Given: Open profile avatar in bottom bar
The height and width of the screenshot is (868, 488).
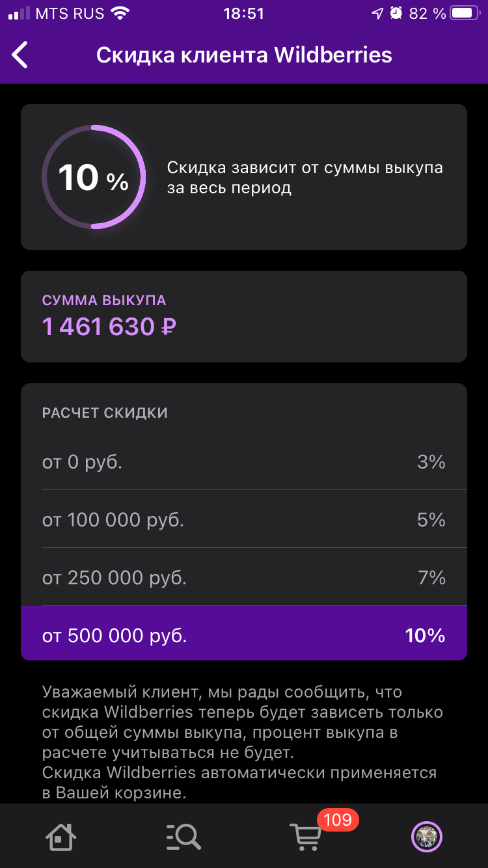Looking at the screenshot, I should pos(427,836).
